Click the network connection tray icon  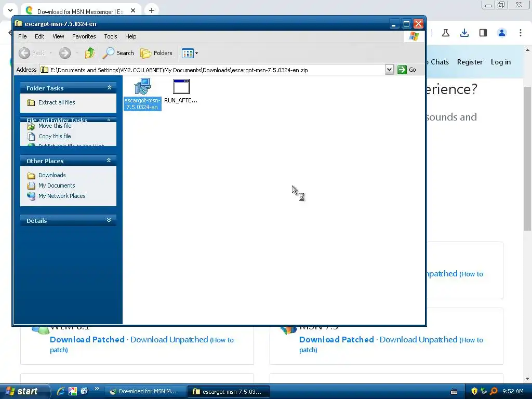484,391
